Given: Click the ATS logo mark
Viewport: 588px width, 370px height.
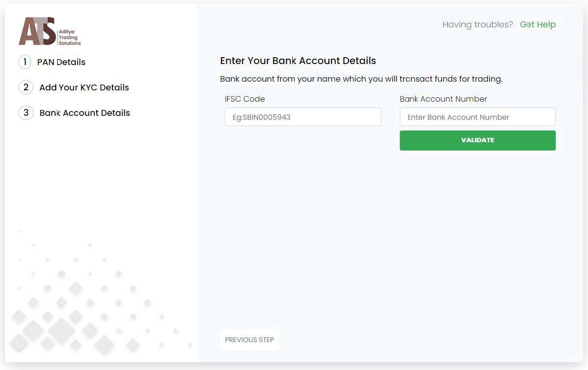Looking at the screenshot, I should point(37,31).
